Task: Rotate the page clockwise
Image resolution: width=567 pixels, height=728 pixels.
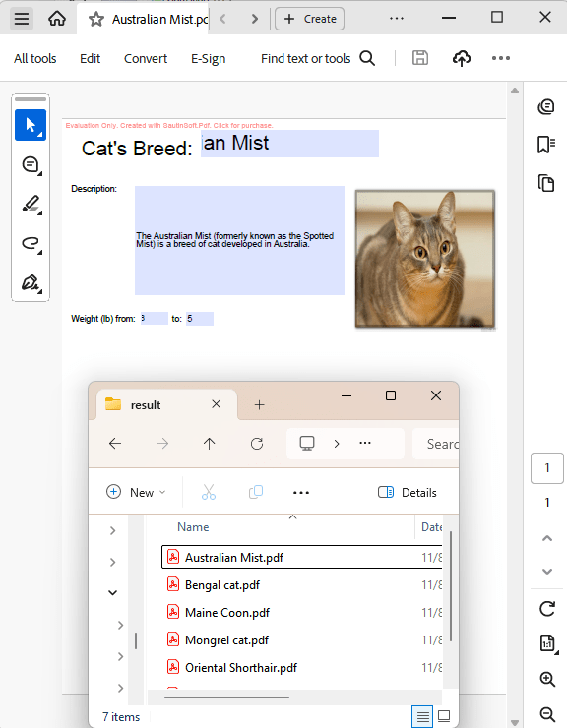Action: click(547, 609)
